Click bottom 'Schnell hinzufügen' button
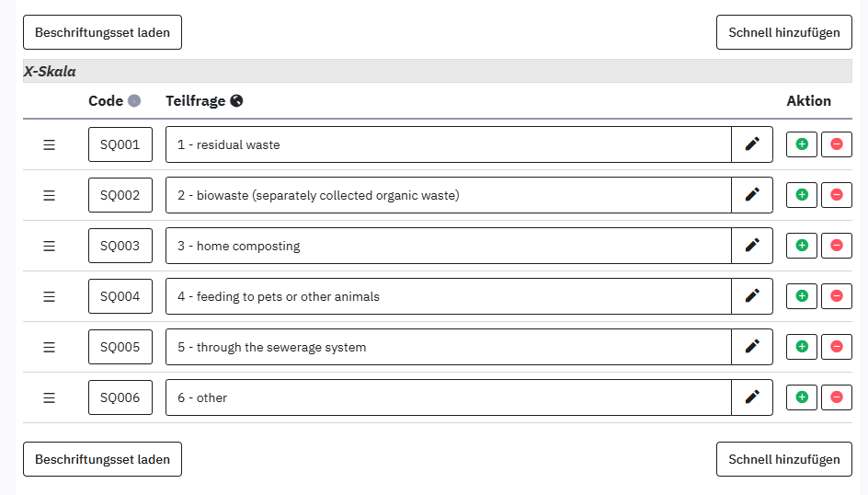The width and height of the screenshot is (868, 495). pos(783,459)
